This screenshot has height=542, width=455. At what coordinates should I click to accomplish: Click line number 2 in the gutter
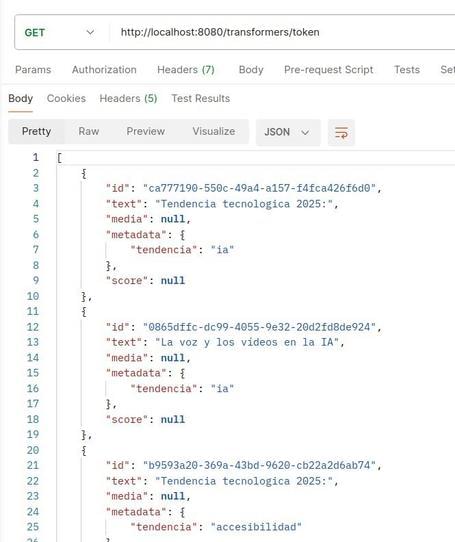click(x=36, y=173)
